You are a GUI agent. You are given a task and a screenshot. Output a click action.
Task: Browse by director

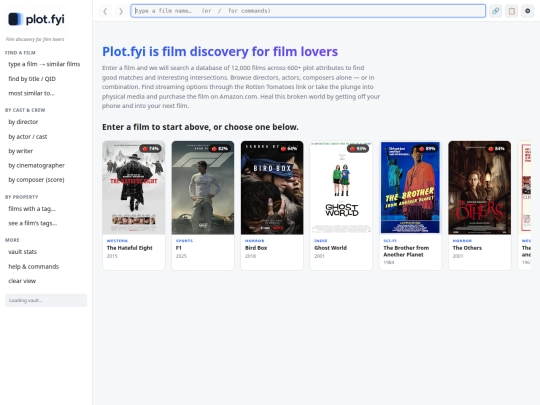pyautogui.click(x=23, y=122)
